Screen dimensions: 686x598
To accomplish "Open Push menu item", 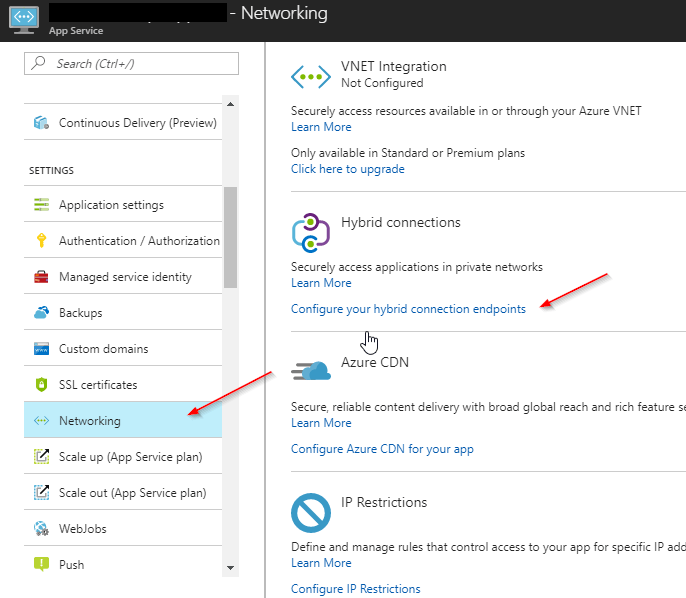I will 123,564.
